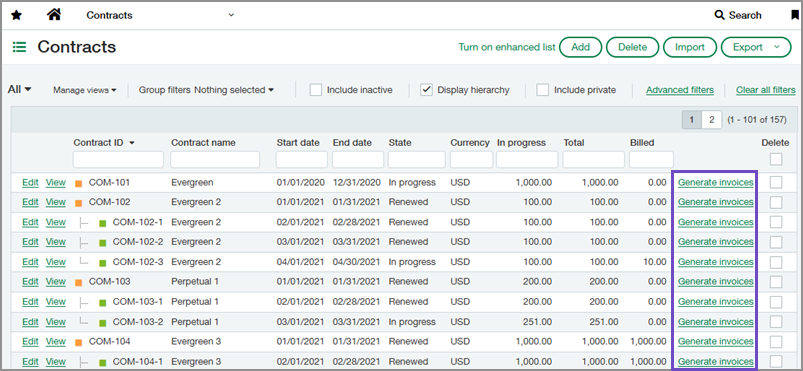Image resolution: width=803 pixels, height=371 pixels.
Task: Generate invoices for COM-102-3
Action: point(715,262)
